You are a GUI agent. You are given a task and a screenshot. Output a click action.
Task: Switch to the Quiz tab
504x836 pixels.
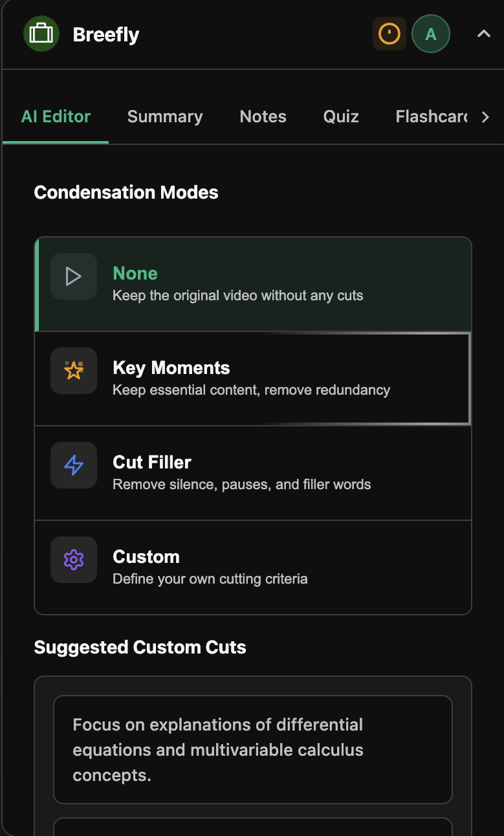(x=341, y=117)
